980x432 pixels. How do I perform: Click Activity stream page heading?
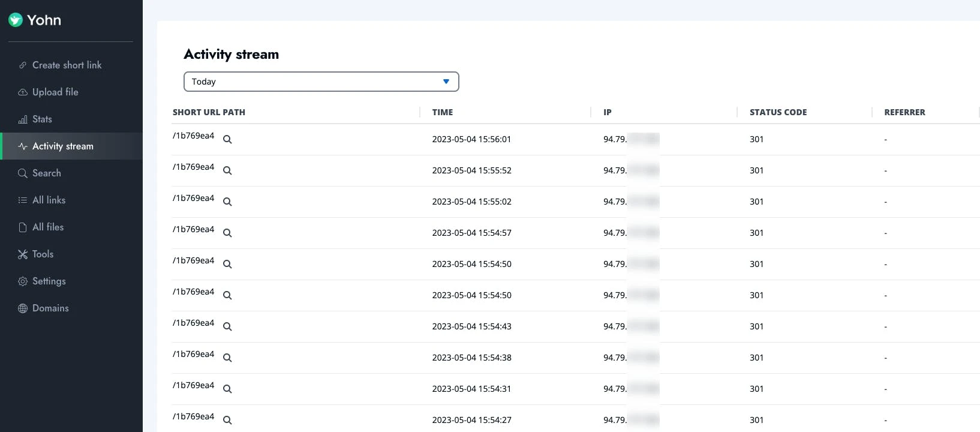(231, 55)
